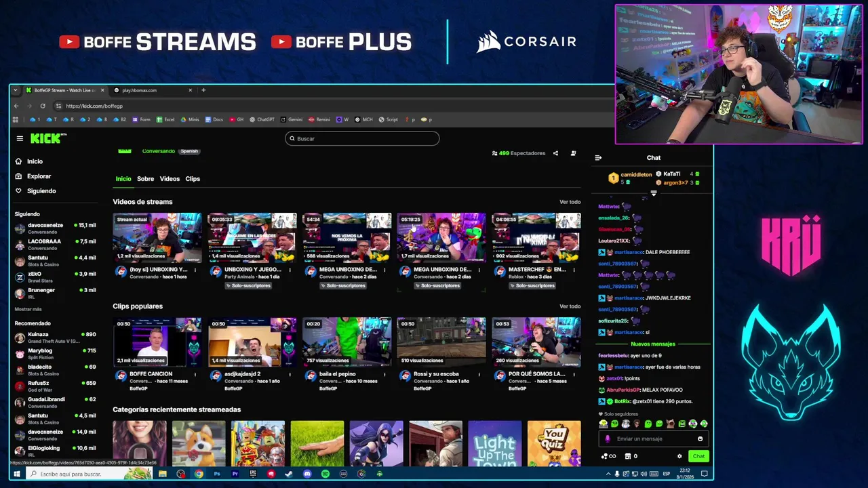This screenshot has height=488, width=868.
Task: Open options menu for Rossi y su escoba
Action: tap(479, 374)
